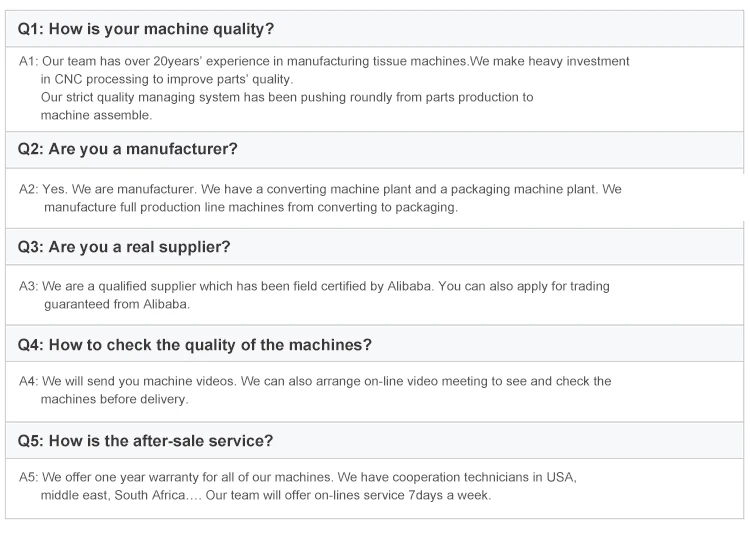750x533 pixels.
Task: Select the line about strict quality managing system
Action: pos(286,97)
